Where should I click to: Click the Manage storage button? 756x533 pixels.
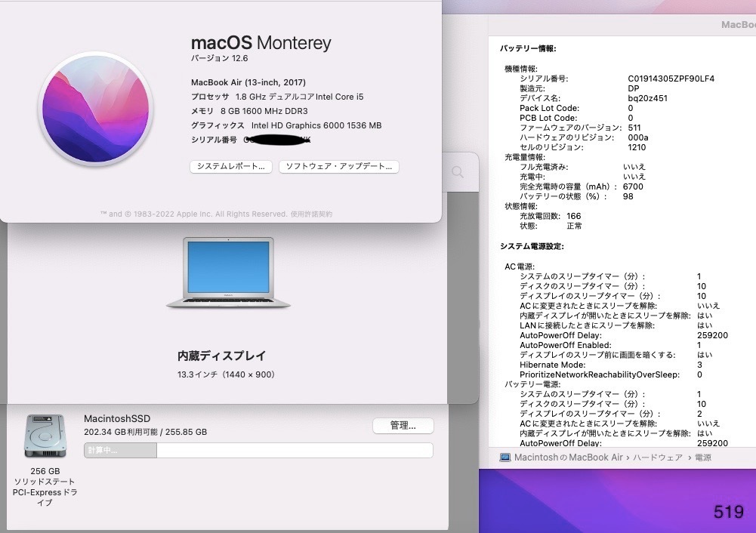click(x=403, y=426)
